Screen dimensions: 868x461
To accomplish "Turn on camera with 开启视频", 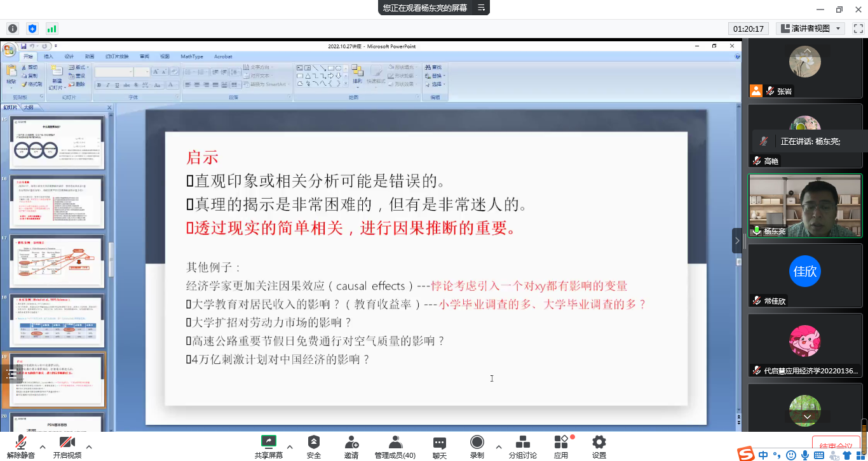I will [67, 446].
